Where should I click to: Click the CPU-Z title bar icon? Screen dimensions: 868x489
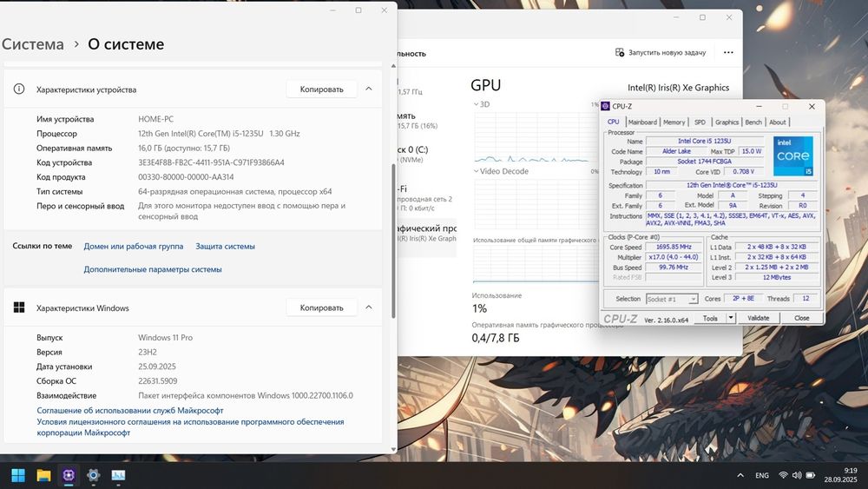tap(606, 106)
